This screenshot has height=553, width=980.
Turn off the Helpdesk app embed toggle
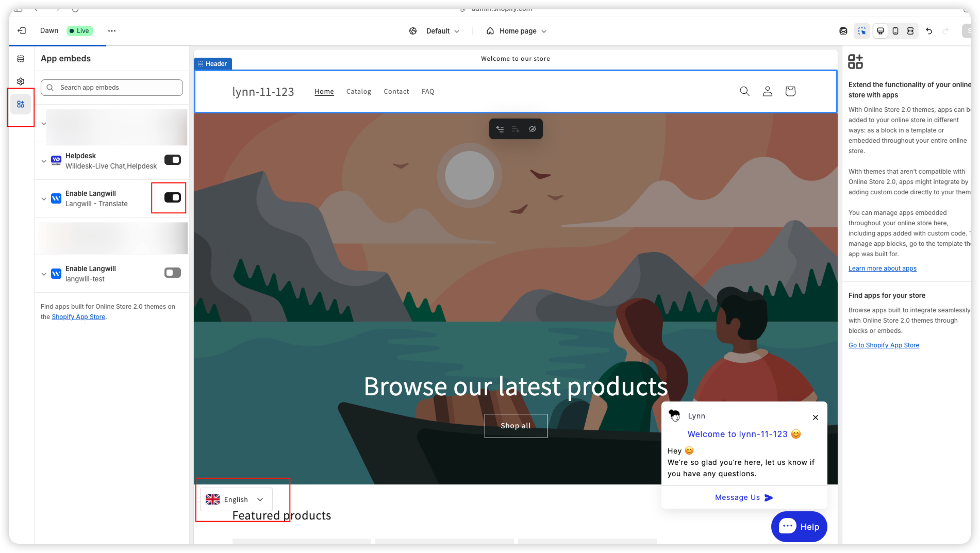point(173,160)
